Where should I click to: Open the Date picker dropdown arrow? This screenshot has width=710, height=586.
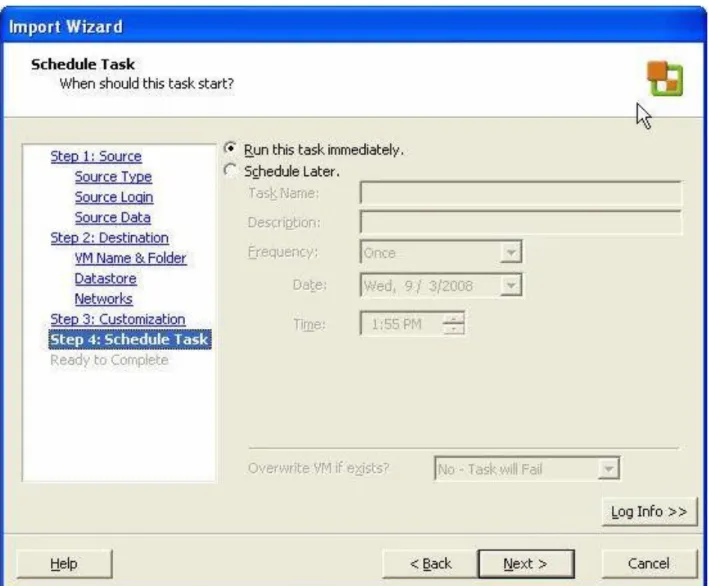(x=511, y=285)
